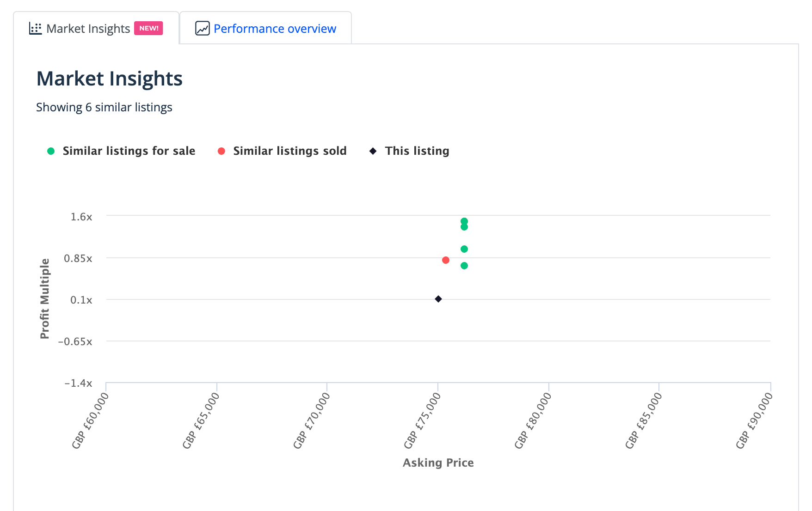Viewport: 812px width, 511px height.
Task: Click the Performance overview line chart icon
Action: (203, 28)
